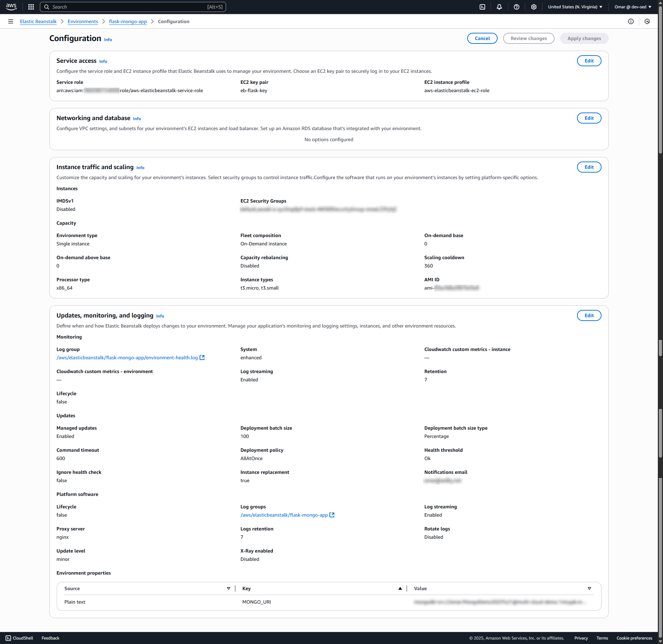The image size is (663, 644).
Task: Toggle the side navigation hamburger menu
Action: (x=11, y=21)
